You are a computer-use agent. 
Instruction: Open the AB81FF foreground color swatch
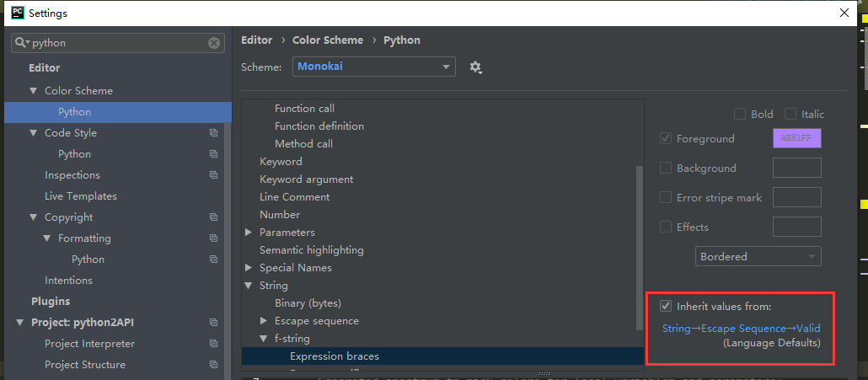tap(796, 138)
